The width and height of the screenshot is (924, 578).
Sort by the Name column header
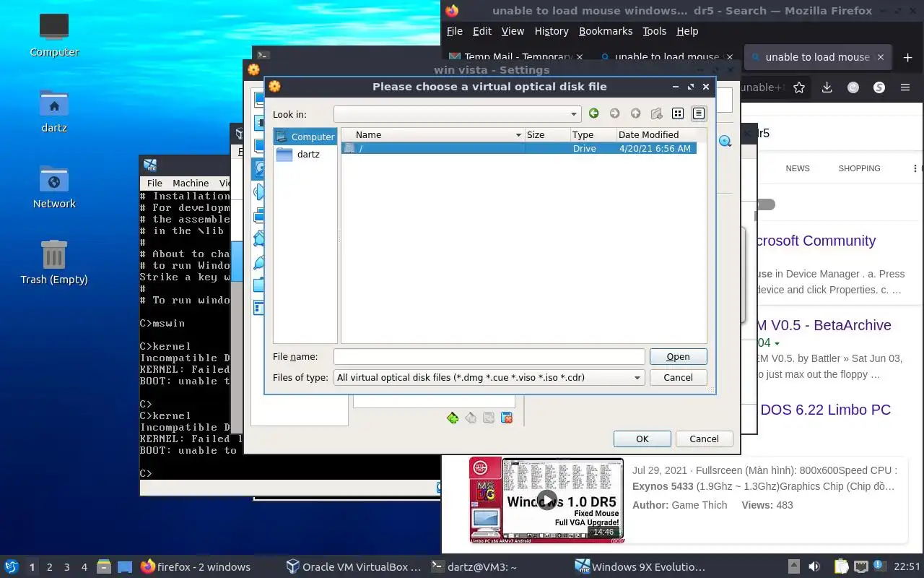[432, 134]
